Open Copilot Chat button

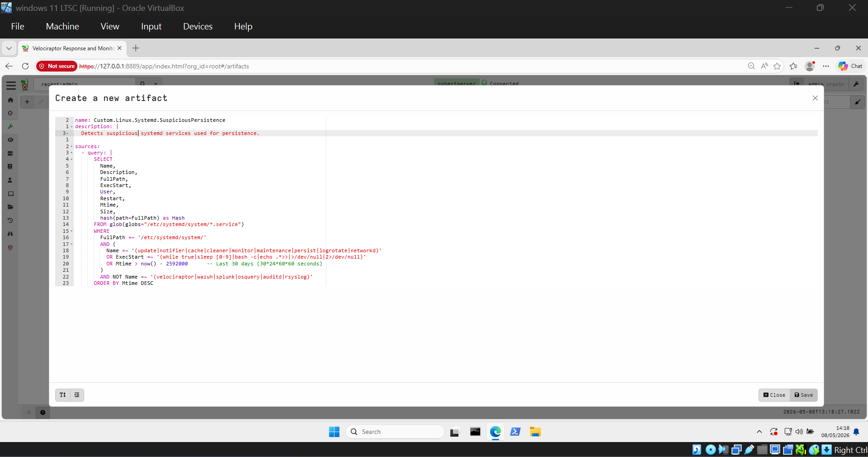pos(850,66)
